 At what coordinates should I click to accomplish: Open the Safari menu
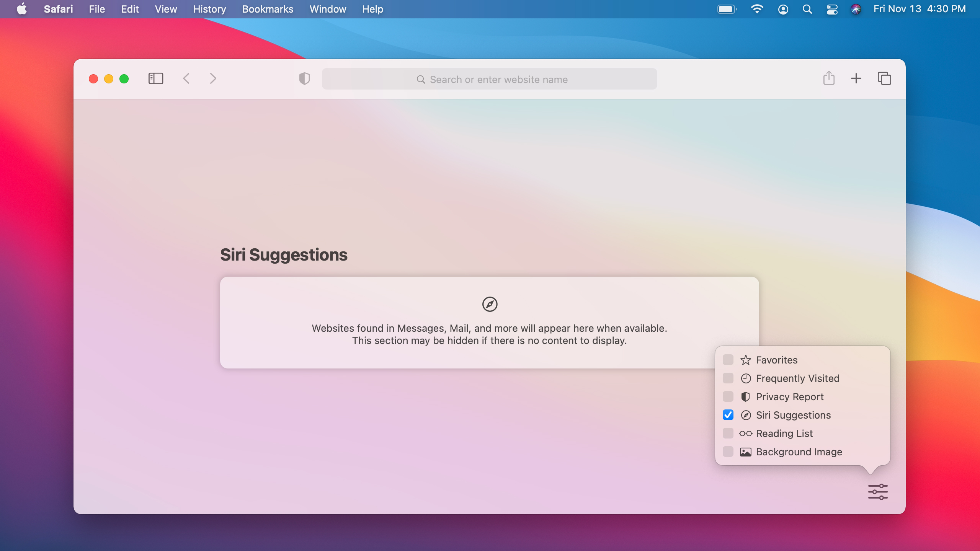point(58,9)
